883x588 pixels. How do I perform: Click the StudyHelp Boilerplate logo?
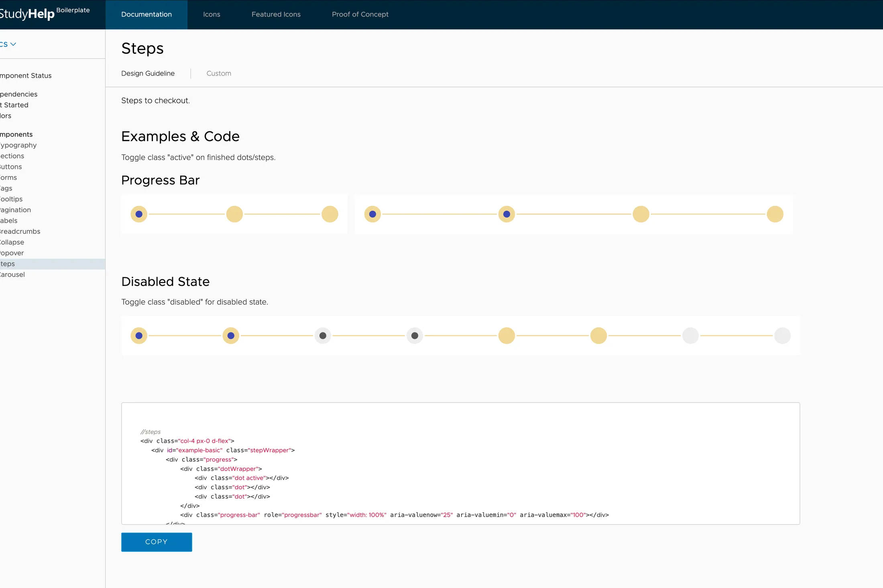pyautogui.click(x=44, y=14)
